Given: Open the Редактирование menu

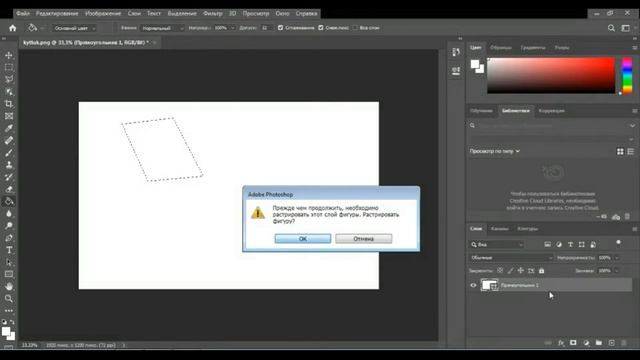Looking at the screenshot, I should tap(57, 13).
